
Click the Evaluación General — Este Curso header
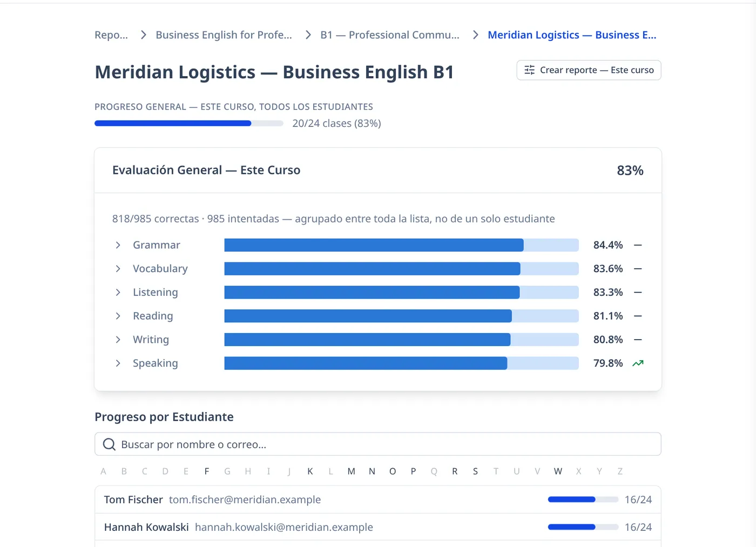206,170
